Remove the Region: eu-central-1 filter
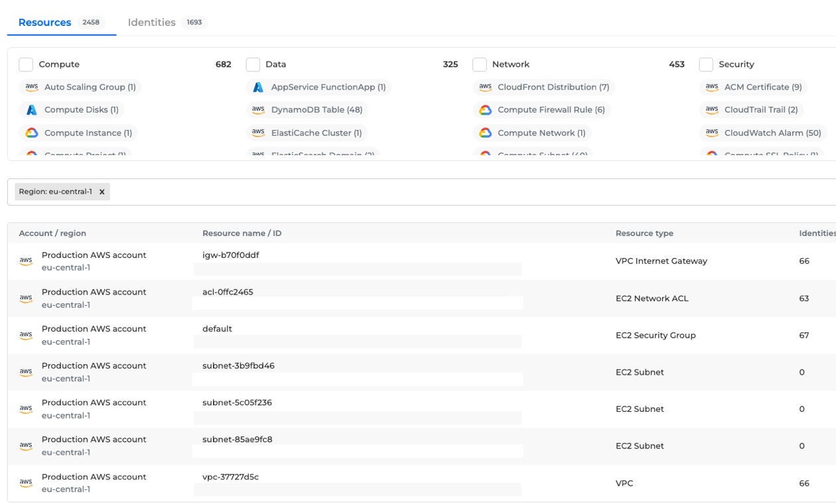This screenshot has width=836, height=504. (102, 192)
